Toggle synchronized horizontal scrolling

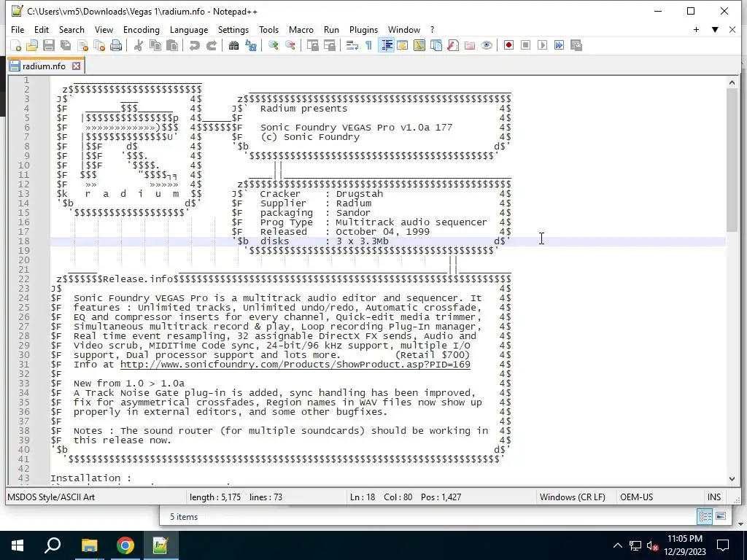point(329,45)
